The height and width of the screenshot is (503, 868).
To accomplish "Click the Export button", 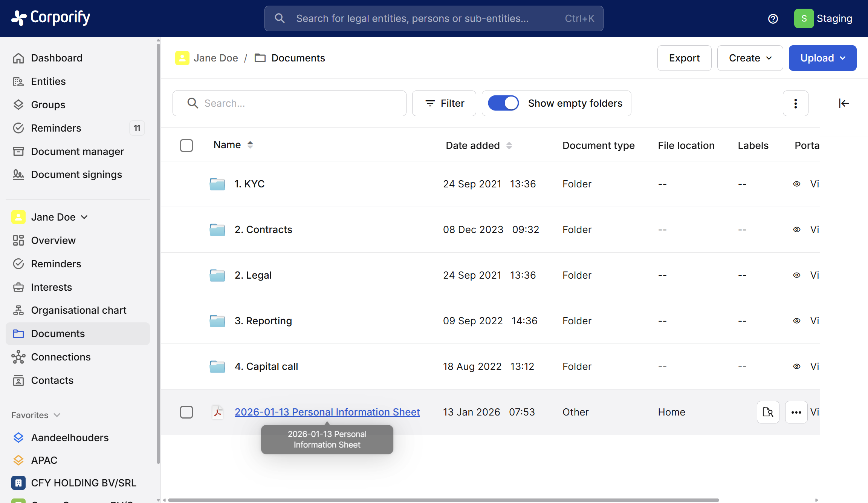I will (x=684, y=58).
